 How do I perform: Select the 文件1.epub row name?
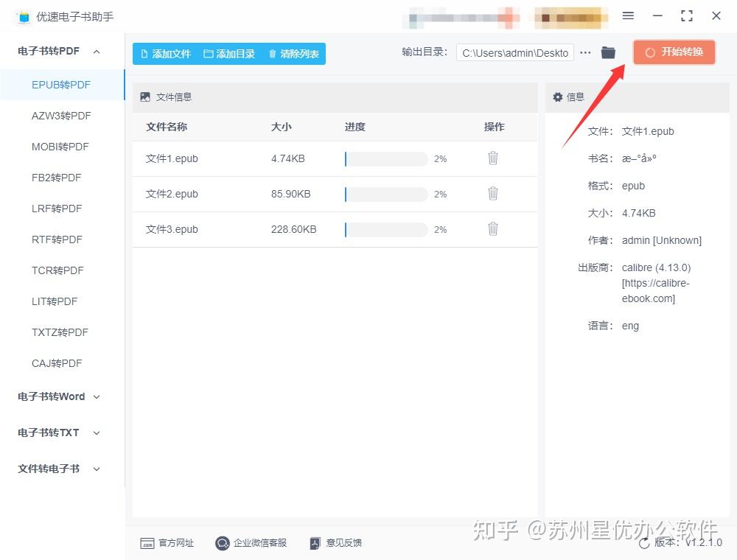pyautogui.click(x=172, y=159)
